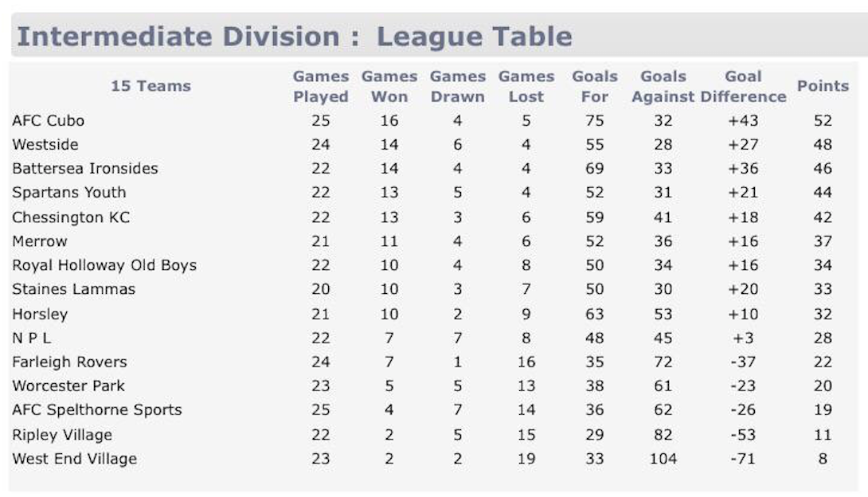Open the Westside team link
The image size is (868, 497).
[x=45, y=145]
